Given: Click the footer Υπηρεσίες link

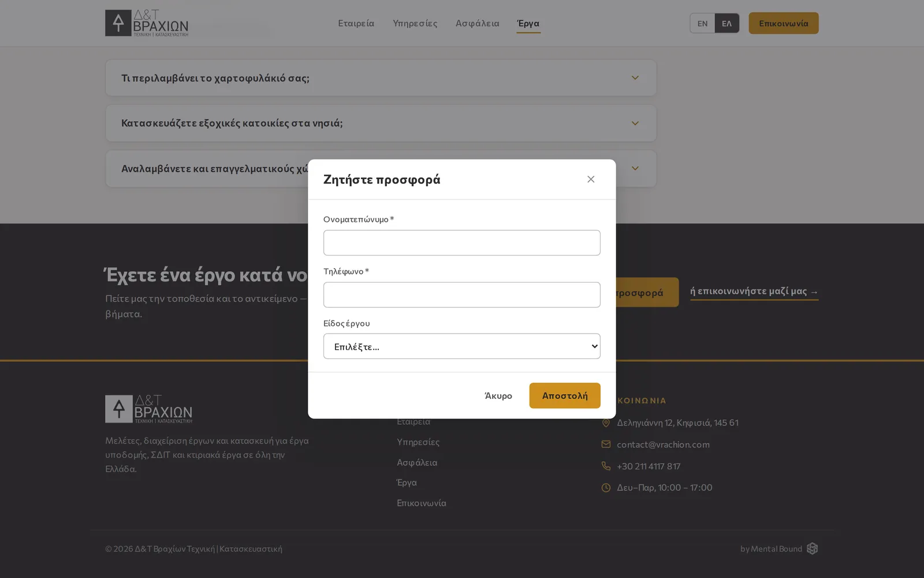Looking at the screenshot, I should [418, 442].
